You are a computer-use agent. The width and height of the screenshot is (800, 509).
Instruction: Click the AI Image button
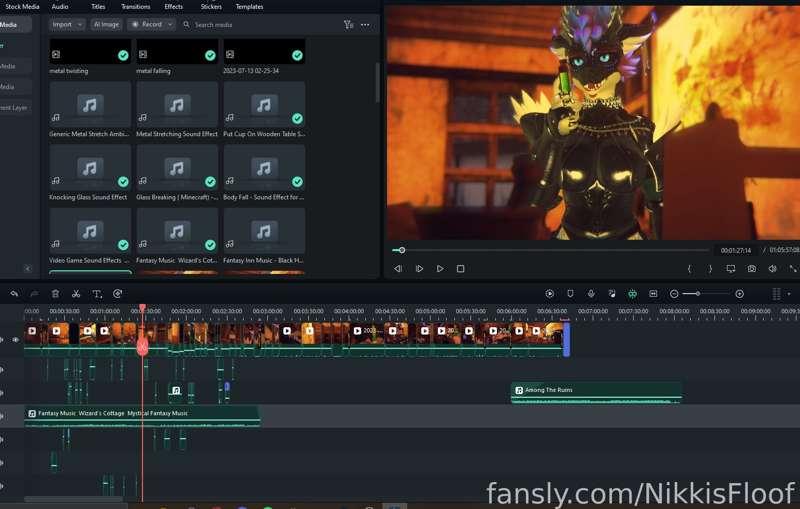106,24
